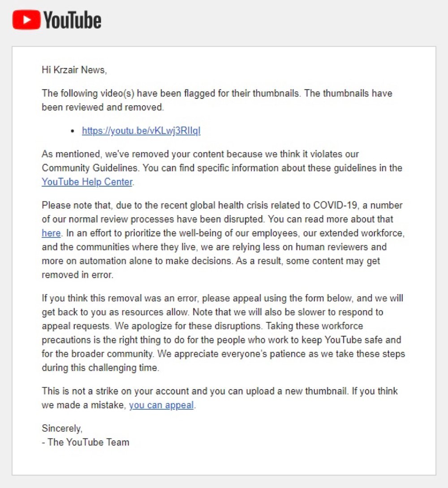Image resolution: width=448 pixels, height=488 pixels.
Task: Open the YouTube Help Center link
Action: click(x=87, y=182)
